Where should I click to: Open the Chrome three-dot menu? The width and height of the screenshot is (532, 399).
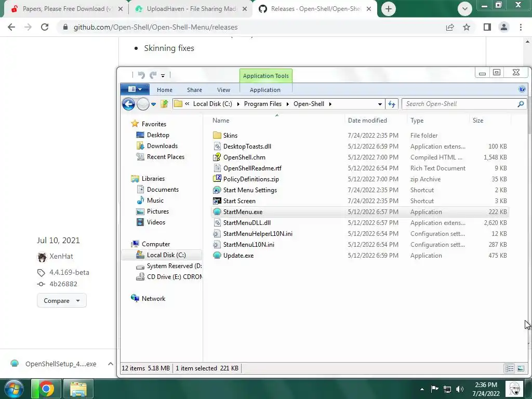(521, 27)
